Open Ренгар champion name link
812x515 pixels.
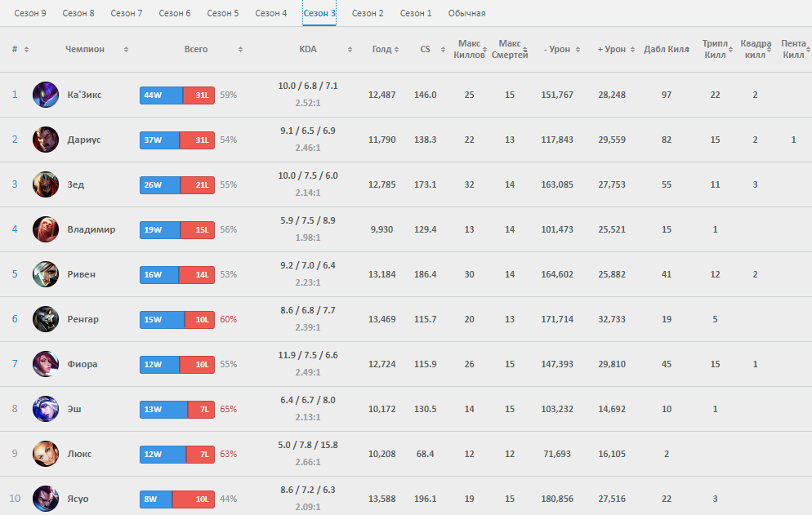point(83,319)
